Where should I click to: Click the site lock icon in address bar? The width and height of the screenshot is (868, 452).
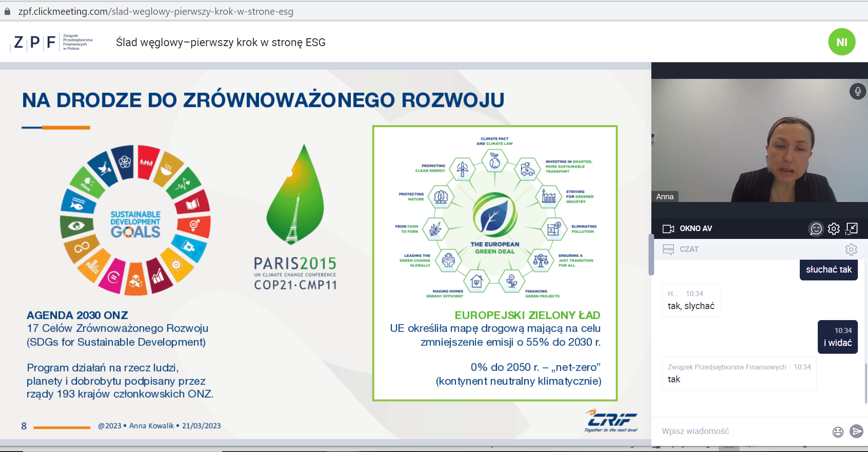coord(7,12)
